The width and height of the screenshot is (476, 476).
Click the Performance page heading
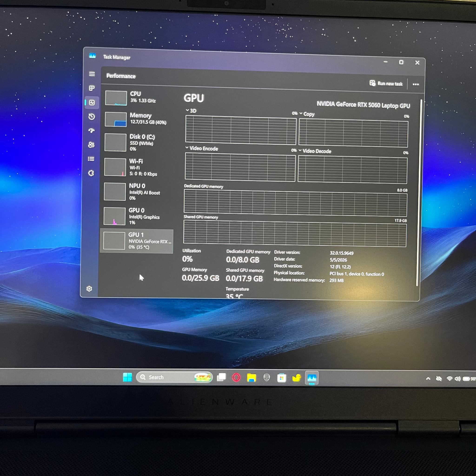pyautogui.click(x=121, y=76)
